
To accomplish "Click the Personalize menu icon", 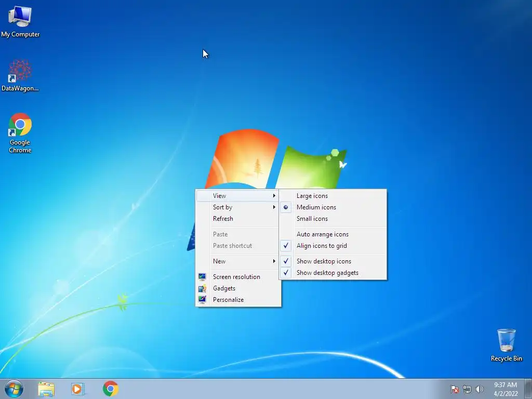I will (x=202, y=300).
